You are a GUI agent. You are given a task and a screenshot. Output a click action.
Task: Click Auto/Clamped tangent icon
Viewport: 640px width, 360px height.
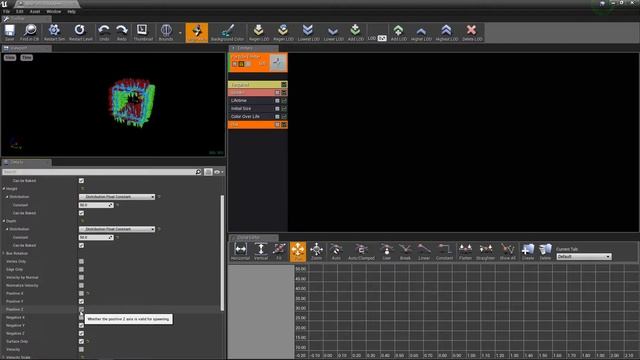pyautogui.click(x=361, y=251)
